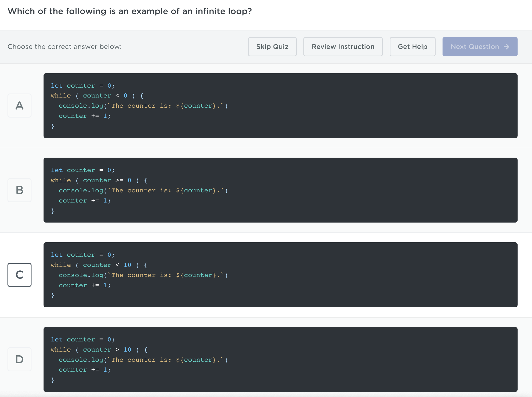Select answer option B
The width and height of the screenshot is (532, 397).
point(19,190)
